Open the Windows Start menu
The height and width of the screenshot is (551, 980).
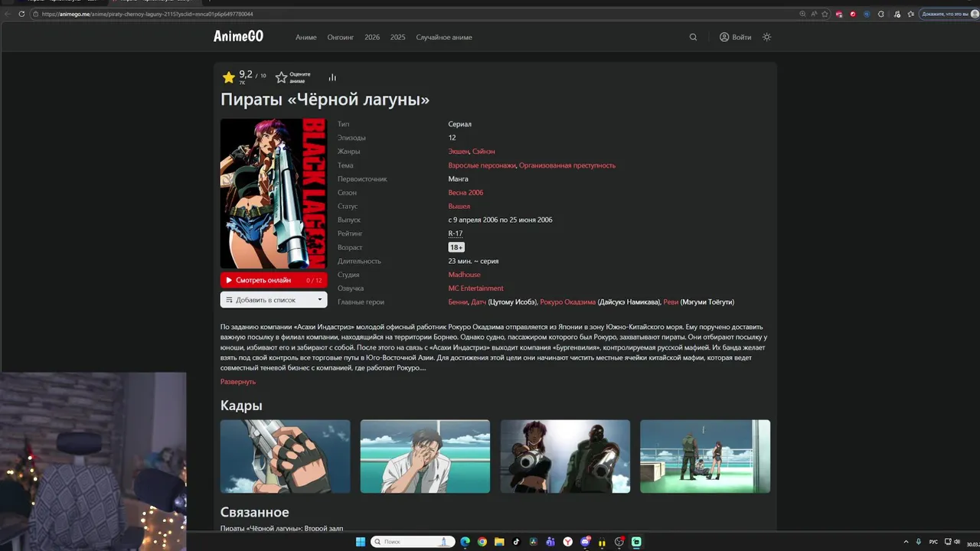361,542
